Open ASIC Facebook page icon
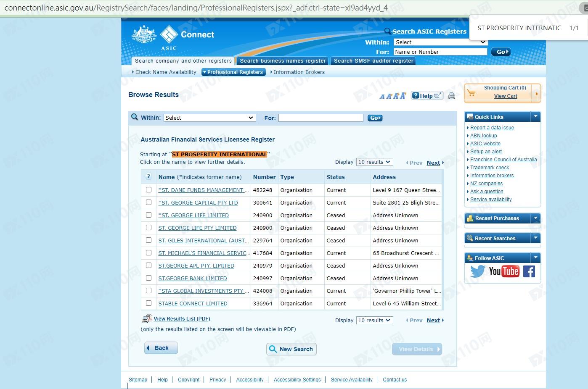Screen dimensions: 588x389 pos(529,271)
